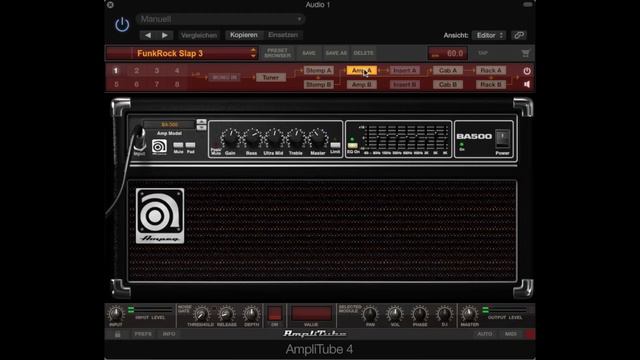Screen dimensions: 640x360
Task: Select signal chain routing 2
Action: tap(136, 71)
